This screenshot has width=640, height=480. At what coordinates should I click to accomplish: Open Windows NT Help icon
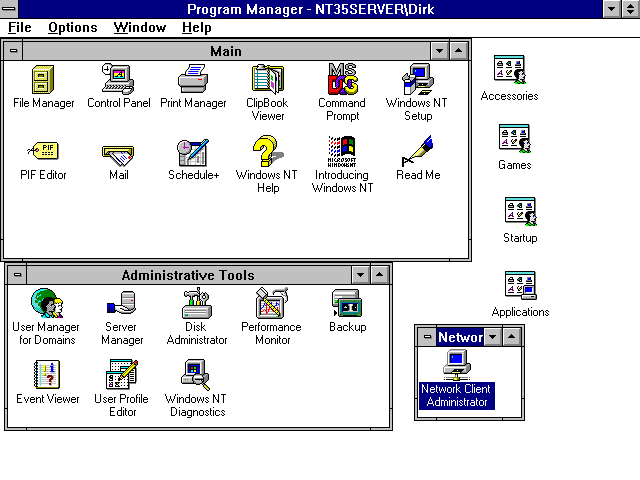coord(267,151)
